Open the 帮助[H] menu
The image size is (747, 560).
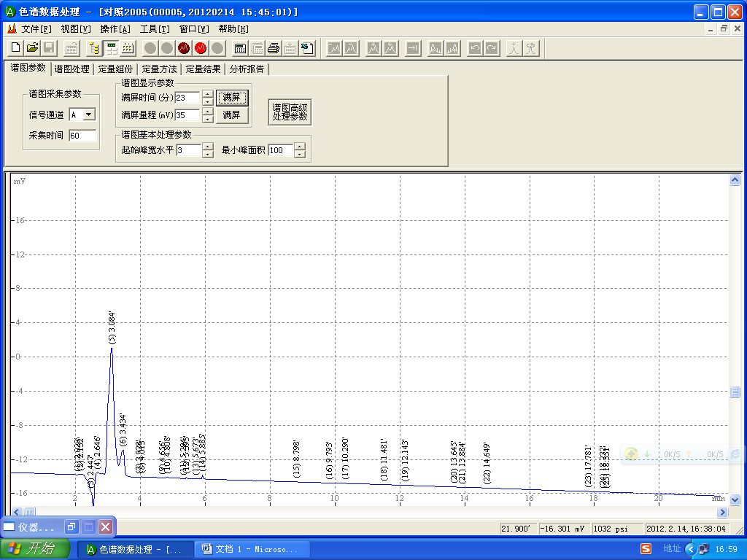pos(234,29)
